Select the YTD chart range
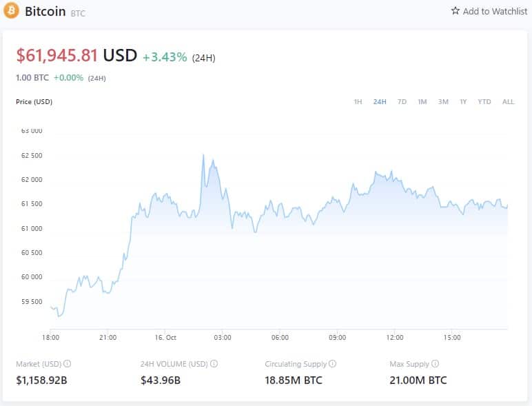 [484, 102]
